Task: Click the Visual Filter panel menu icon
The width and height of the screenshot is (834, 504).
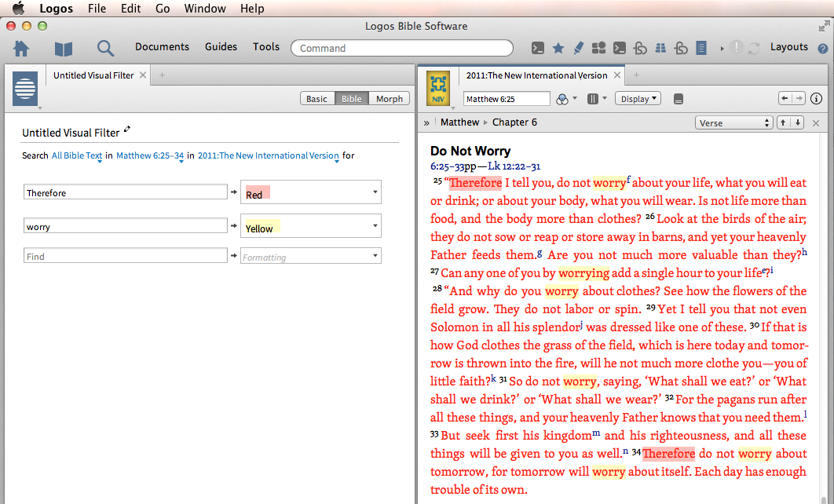Action: 25,88
